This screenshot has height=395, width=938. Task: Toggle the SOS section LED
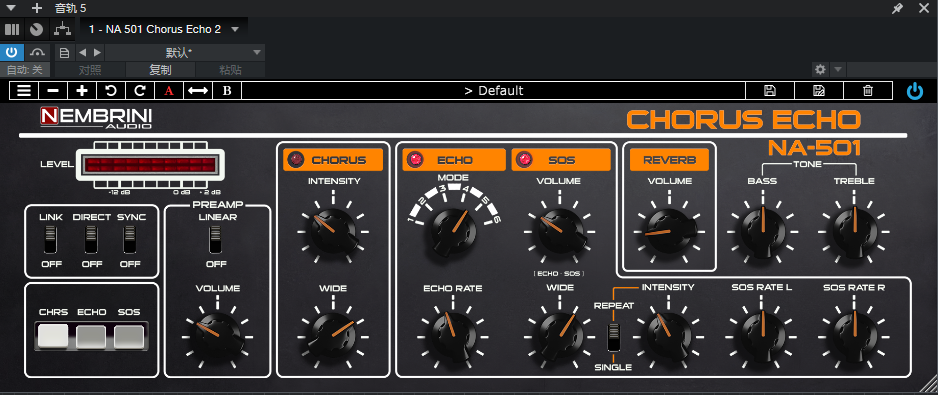pos(525,160)
